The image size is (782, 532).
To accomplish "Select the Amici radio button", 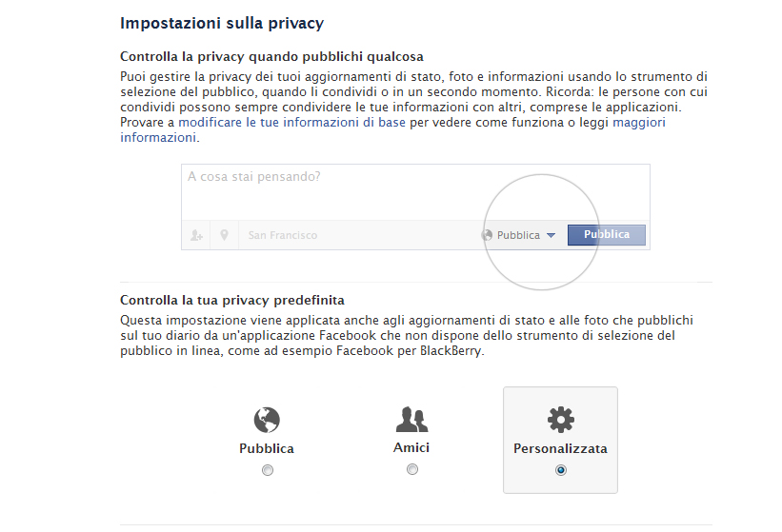I will click(x=412, y=469).
